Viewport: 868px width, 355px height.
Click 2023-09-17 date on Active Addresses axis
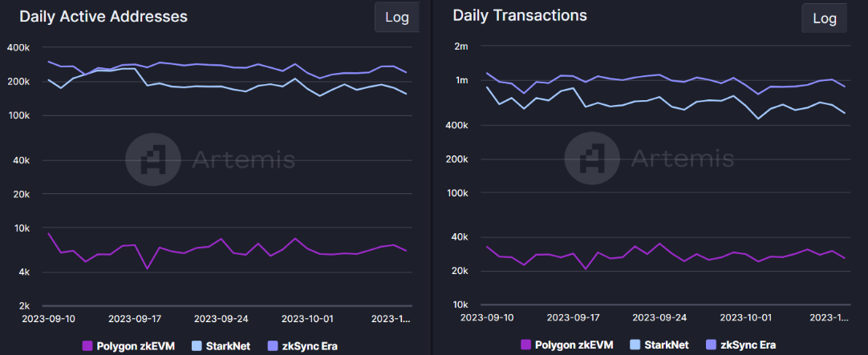point(136,318)
